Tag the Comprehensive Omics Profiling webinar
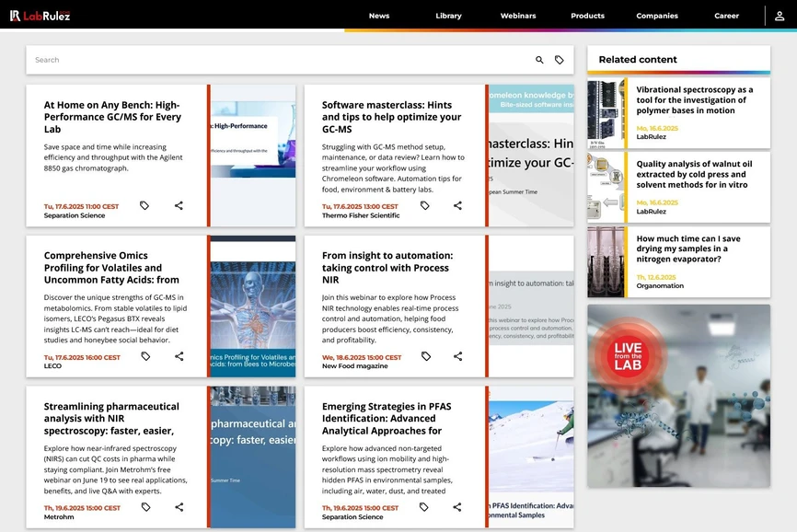 [x=146, y=356]
